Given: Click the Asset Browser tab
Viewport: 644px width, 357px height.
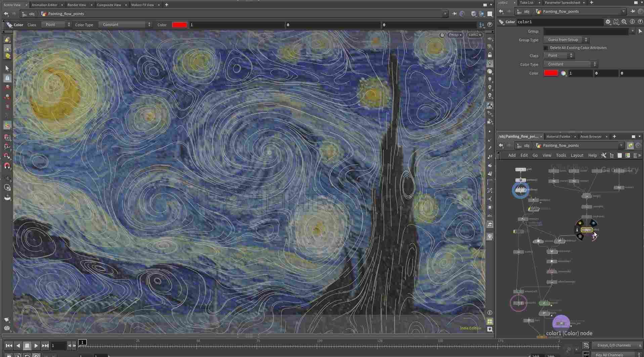Looking at the screenshot, I should coord(591,137).
